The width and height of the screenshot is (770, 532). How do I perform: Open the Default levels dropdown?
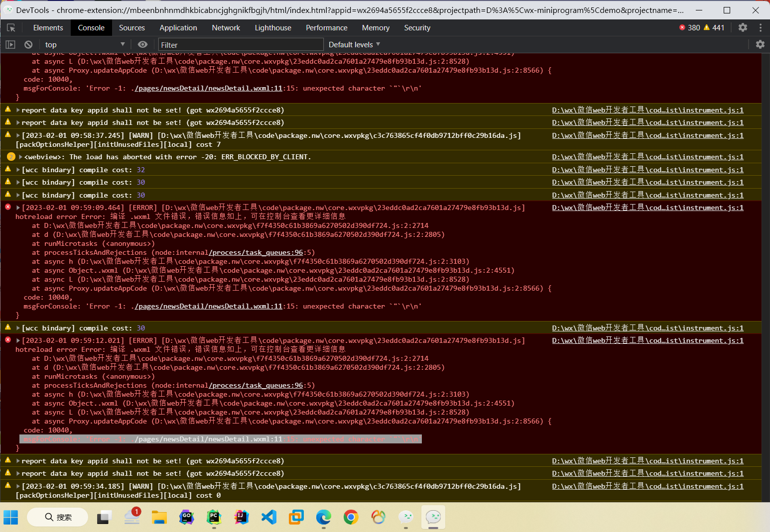point(354,44)
